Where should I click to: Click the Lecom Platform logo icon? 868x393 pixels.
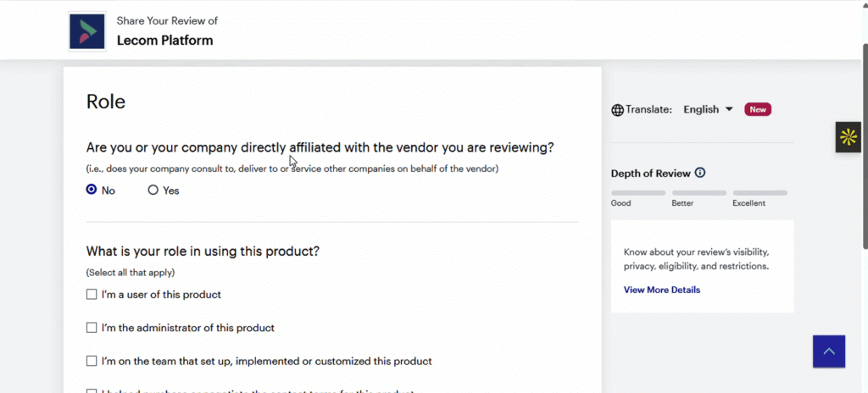click(x=86, y=31)
